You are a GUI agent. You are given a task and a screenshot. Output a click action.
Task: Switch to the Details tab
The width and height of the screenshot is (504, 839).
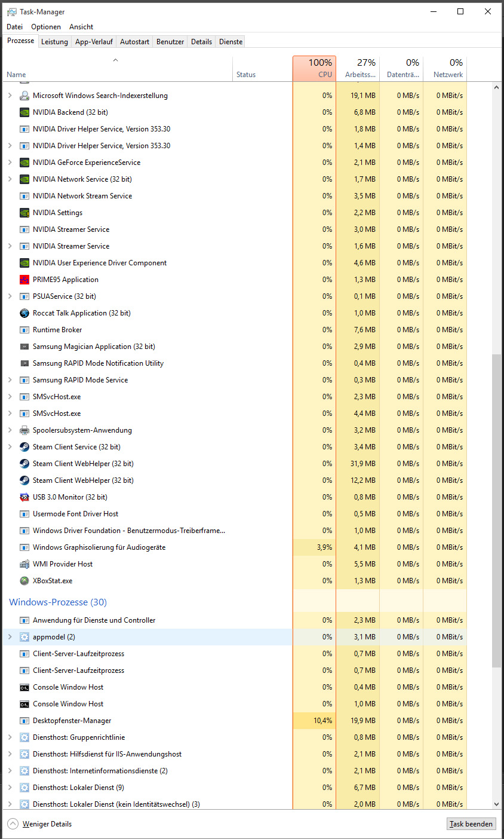pos(201,42)
